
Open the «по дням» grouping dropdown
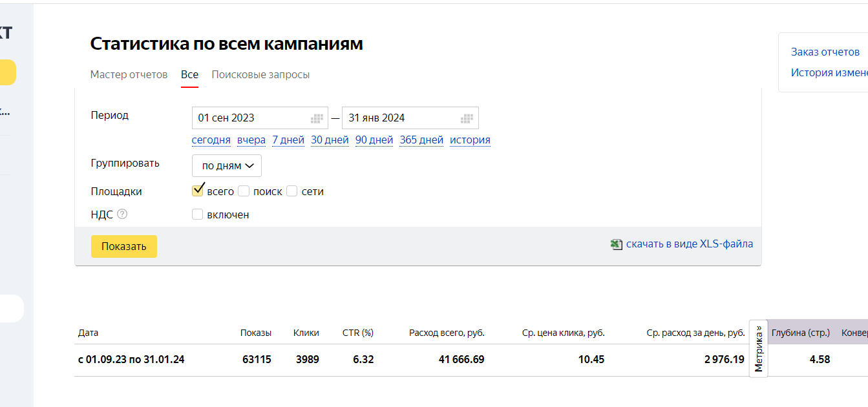click(227, 165)
